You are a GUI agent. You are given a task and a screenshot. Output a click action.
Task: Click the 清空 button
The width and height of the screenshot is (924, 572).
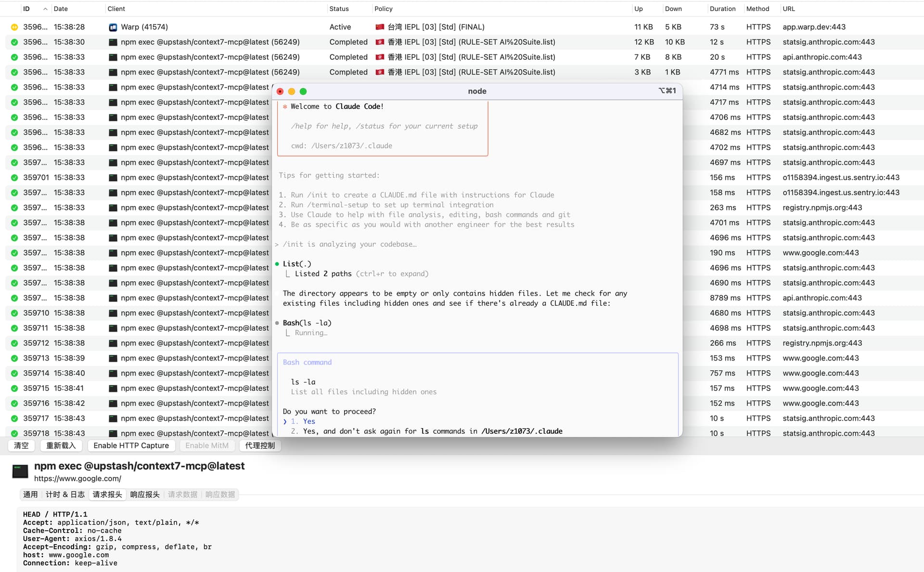click(21, 446)
